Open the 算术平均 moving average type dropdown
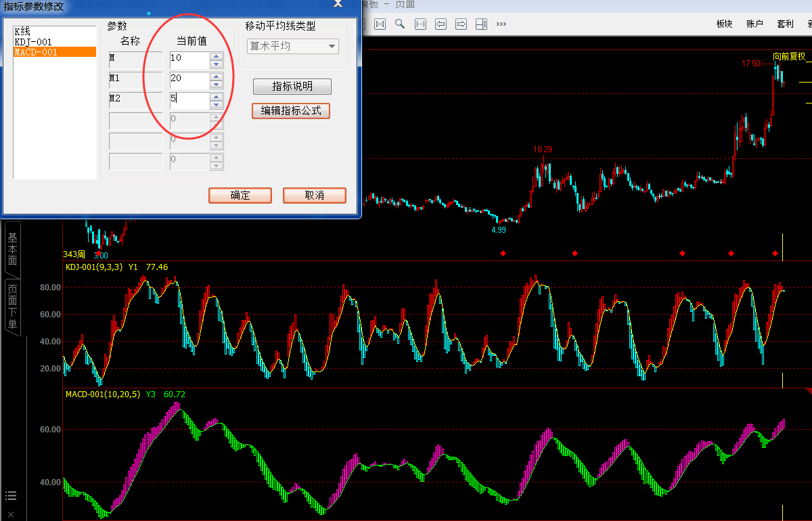 [292, 46]
